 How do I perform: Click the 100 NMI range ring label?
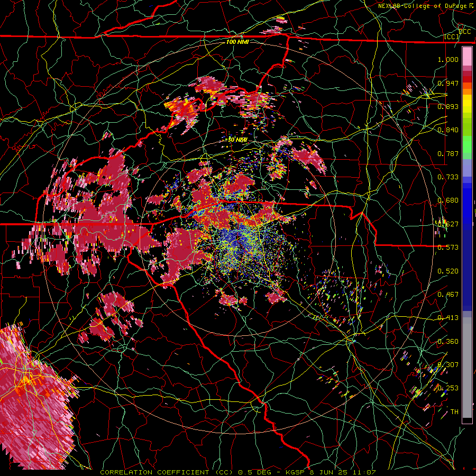pos(237,42)
